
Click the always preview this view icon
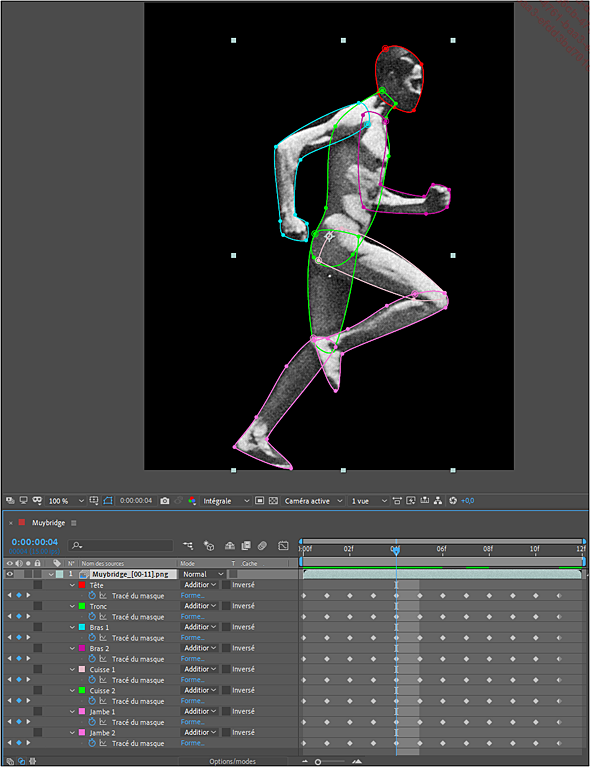(x=10, y=500)
